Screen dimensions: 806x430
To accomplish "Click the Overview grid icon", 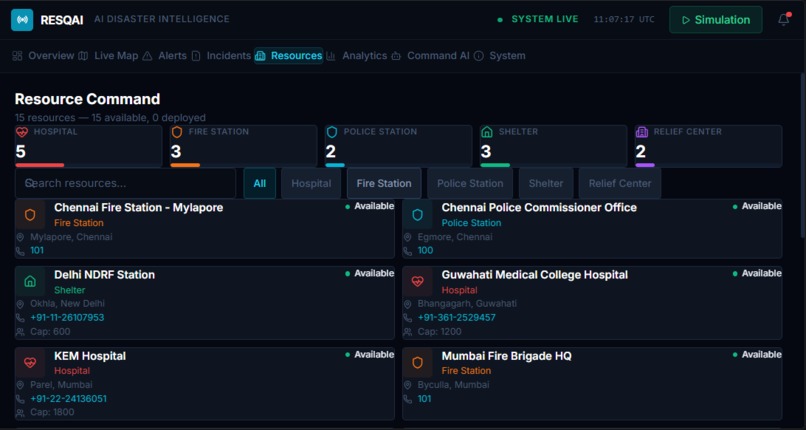I will (x=17, y=56).
